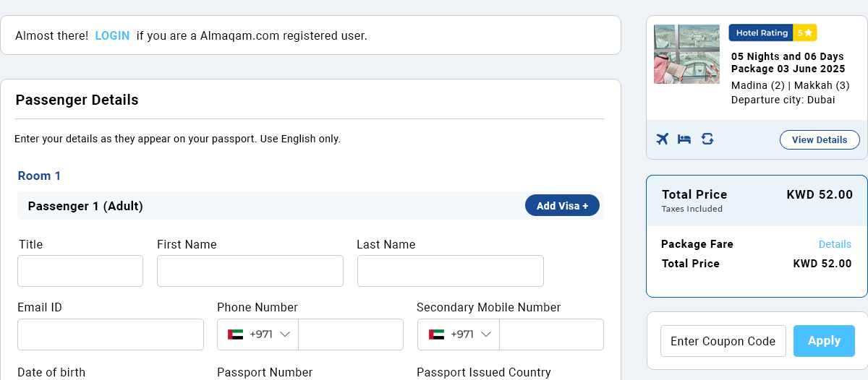Click the Phone Number text box
Viewport: 868px width, 380px height.
tap(350, 334)
